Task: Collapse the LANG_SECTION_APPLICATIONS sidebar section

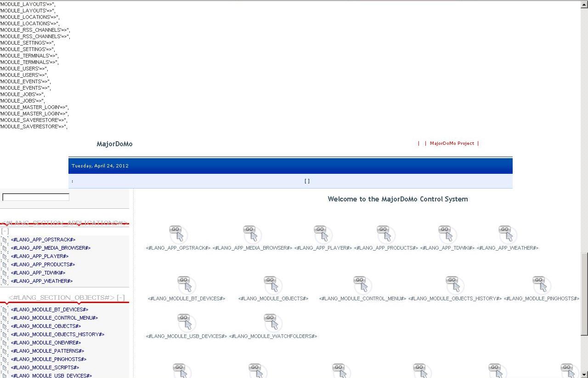Action: pyautogui.click(x=5, y=231)
